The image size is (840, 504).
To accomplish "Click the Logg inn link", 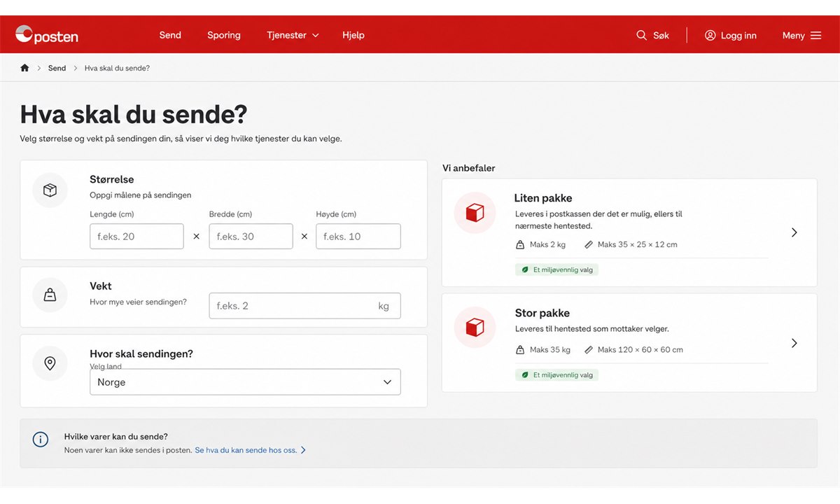I will click(x=731, y=35).
